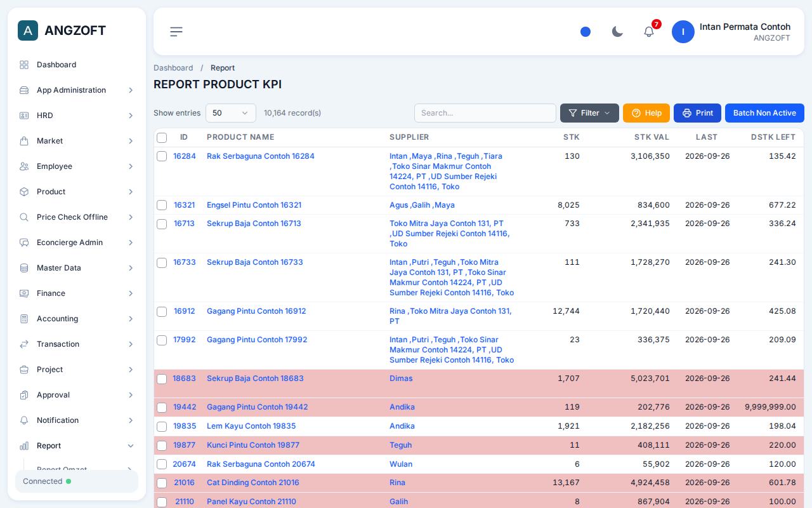Click the Transaction arrows icon

[x=24, y=344]
